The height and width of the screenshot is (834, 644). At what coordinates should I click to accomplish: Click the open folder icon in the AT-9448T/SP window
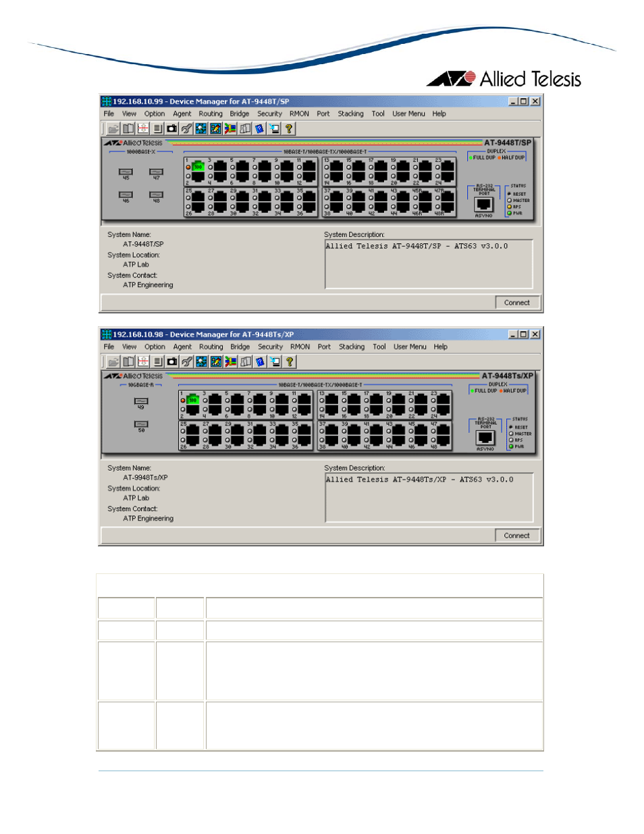click(x=113, y=128)
